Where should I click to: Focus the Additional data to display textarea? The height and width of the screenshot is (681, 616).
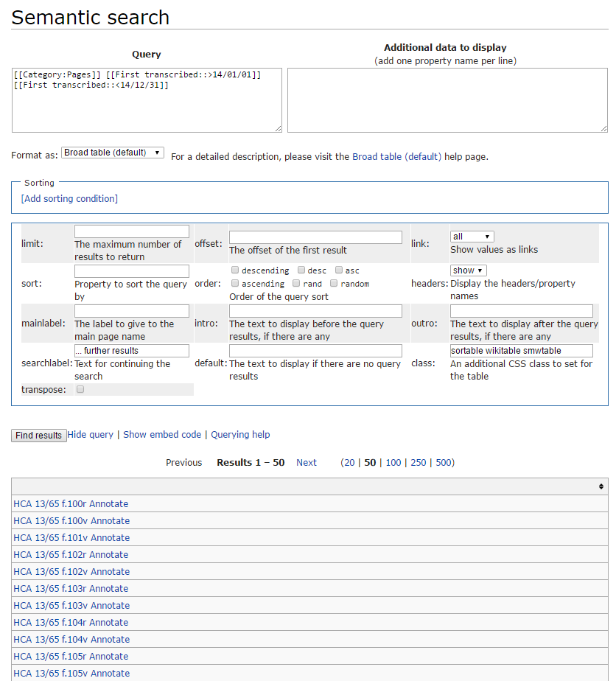tap(447, 100)
